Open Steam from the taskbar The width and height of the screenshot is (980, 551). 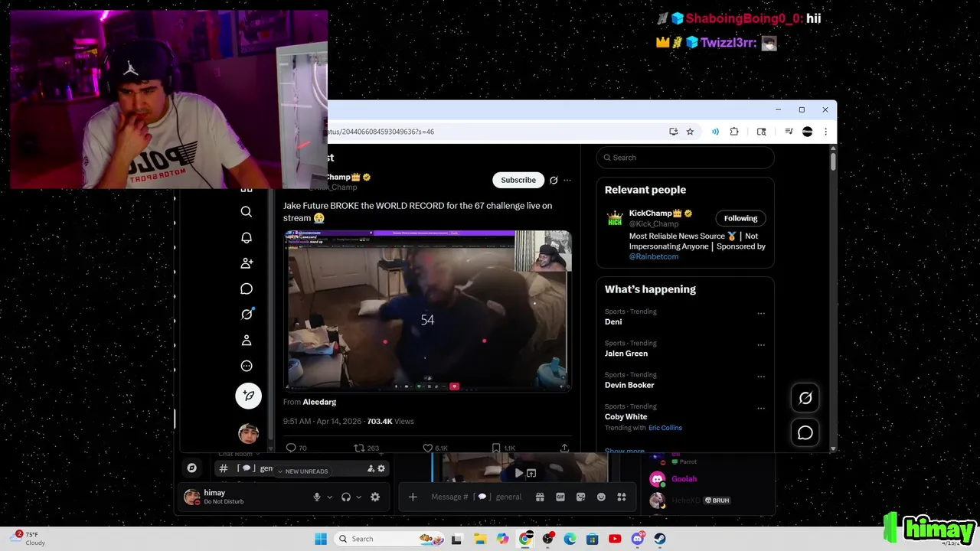pyautogui.click(x=660, y=539)
